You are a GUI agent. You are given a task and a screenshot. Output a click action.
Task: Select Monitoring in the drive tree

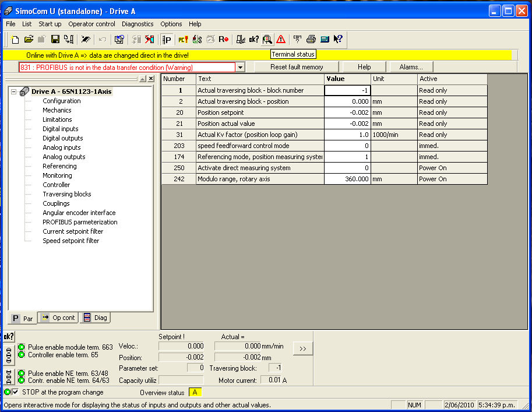click(x=57, y=175)
